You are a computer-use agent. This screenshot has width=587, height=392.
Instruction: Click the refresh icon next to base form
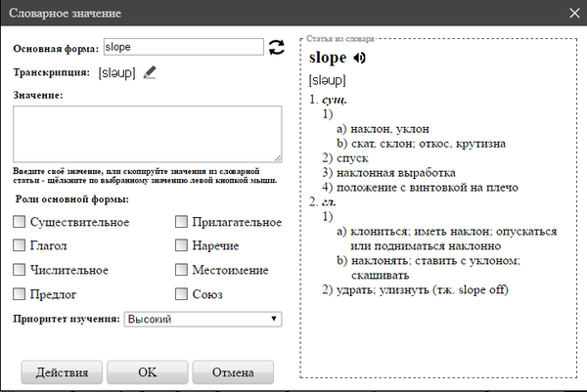pos(277,47)
